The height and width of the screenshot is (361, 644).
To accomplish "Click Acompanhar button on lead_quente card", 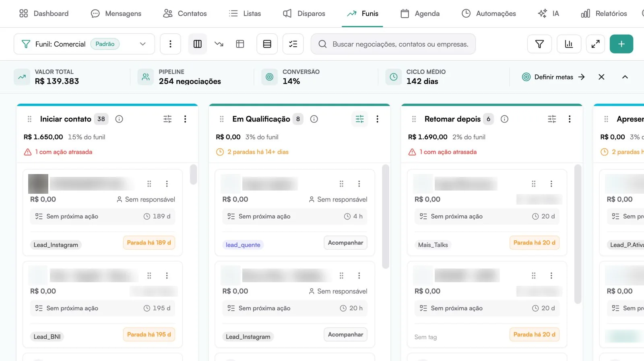I will coord(345,242).
